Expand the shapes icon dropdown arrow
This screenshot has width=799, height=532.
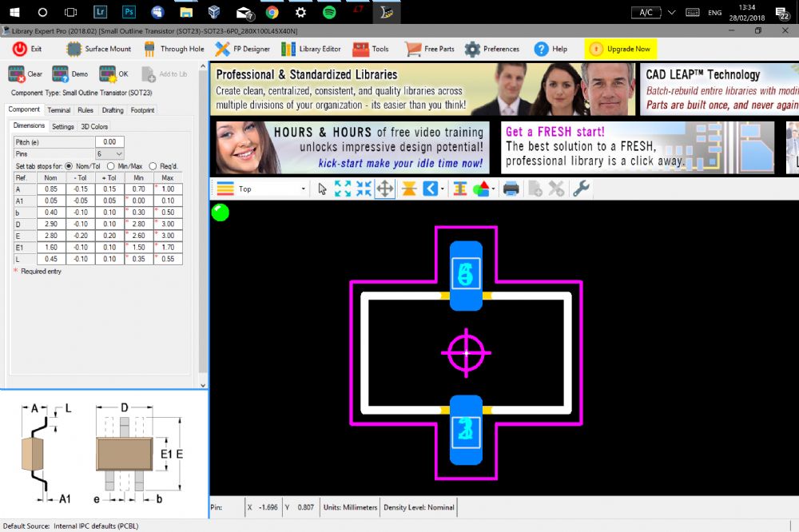click(x=493, y=189)
